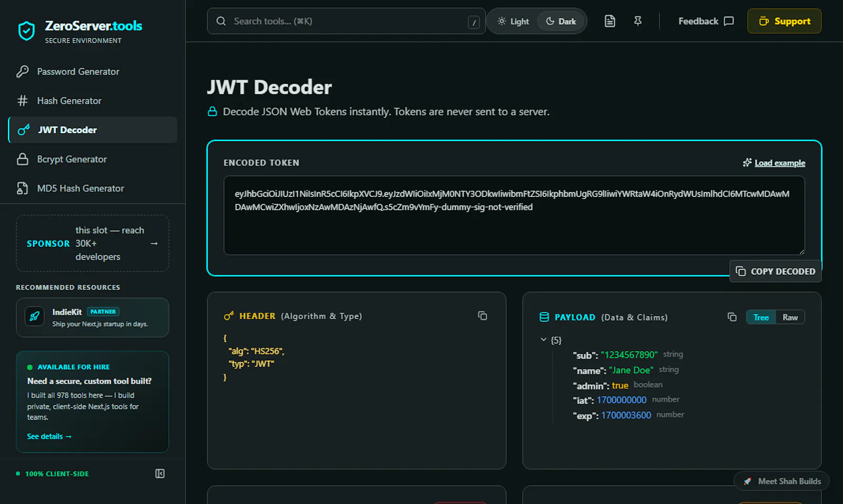Viewport: 843px width, 504px height.
Task: Show payload in Tree view
Action: coord(761,317)
